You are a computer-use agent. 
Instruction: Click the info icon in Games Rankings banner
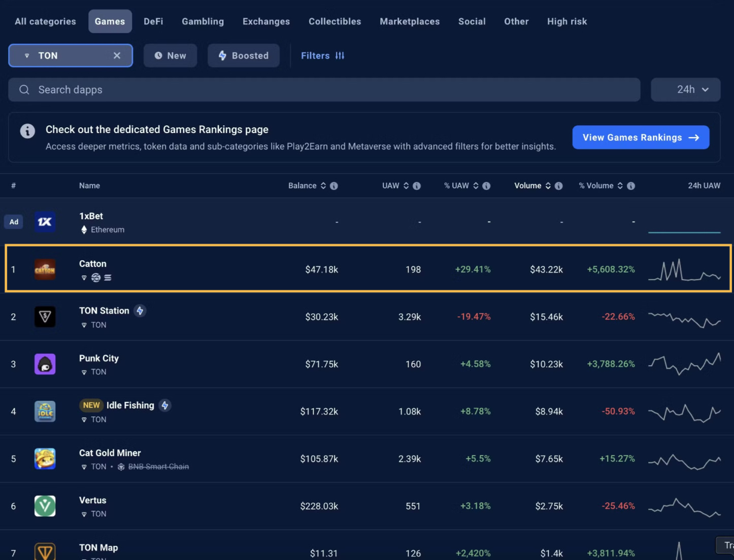click(27, 131)
